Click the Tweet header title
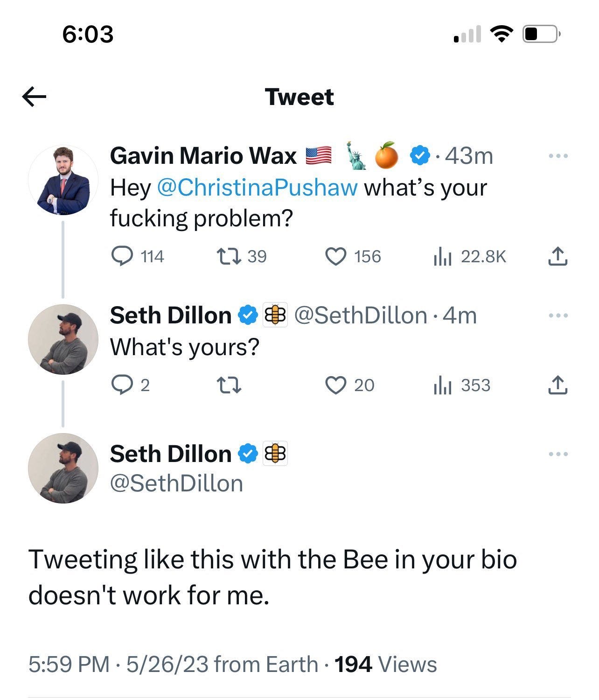 (299, 97)
